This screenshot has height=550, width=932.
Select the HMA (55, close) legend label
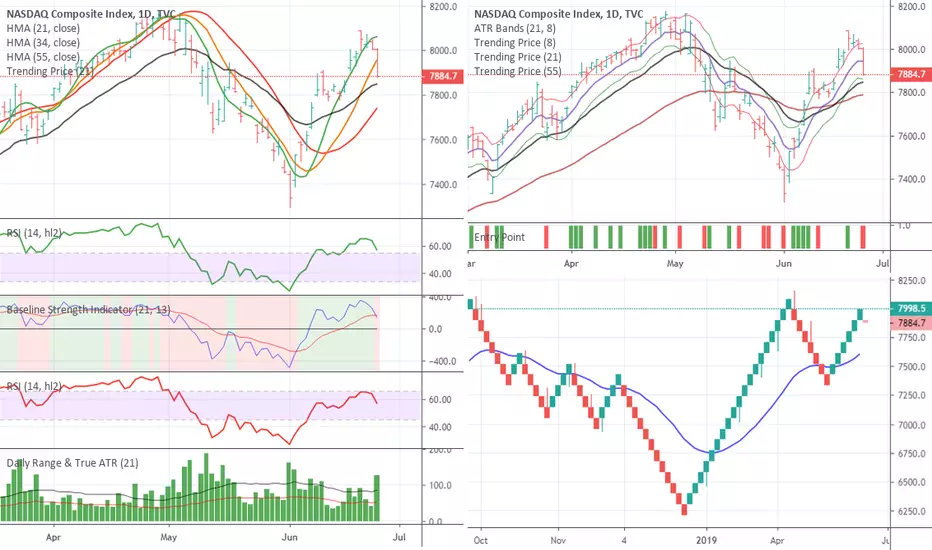43,57
